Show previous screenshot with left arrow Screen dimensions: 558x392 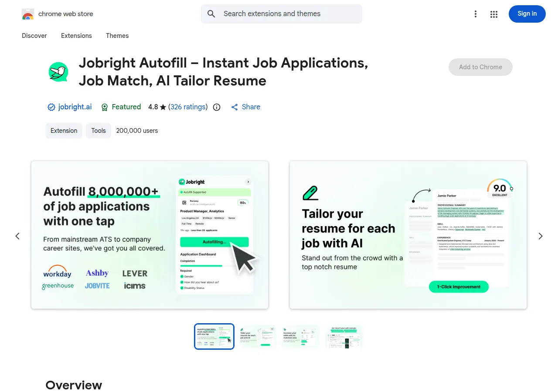pos(17,236)
